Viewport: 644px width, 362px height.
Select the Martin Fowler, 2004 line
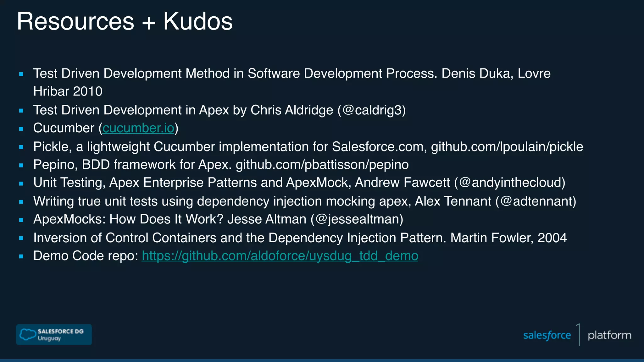point(300,238)
